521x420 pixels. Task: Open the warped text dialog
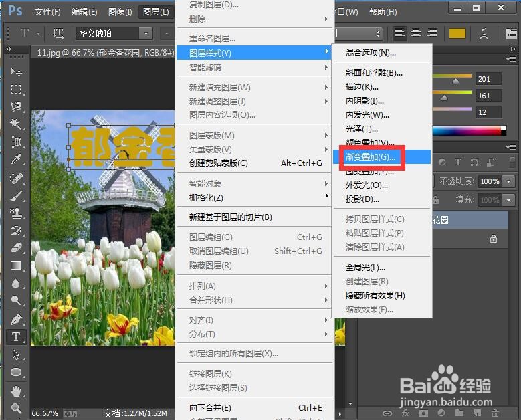click(x=484, y=33)
